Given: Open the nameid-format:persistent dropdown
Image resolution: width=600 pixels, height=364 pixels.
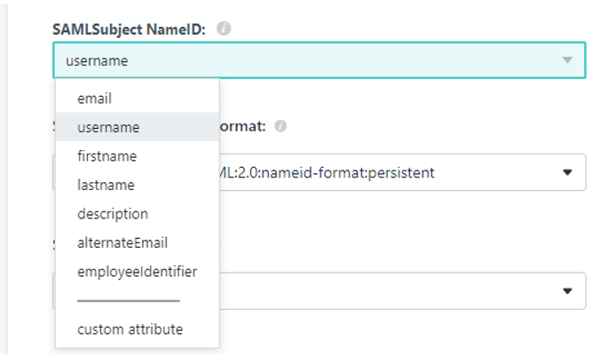Looking at the screenshot, I should click(x=403, y=172).
